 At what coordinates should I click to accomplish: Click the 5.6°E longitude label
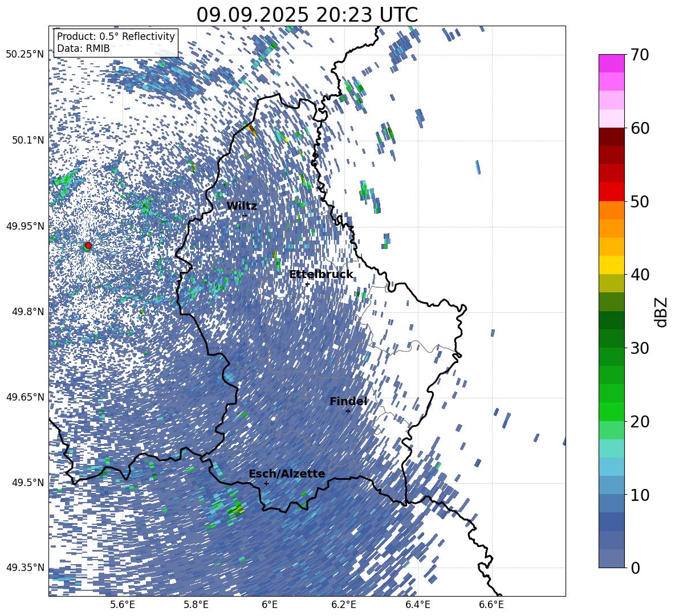(123, 605)
